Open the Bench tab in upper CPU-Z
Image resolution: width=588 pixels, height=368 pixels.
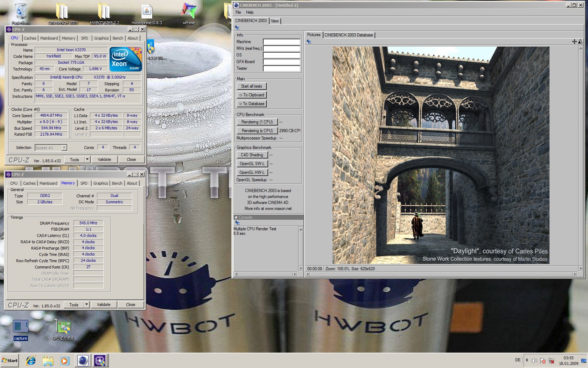118,38
